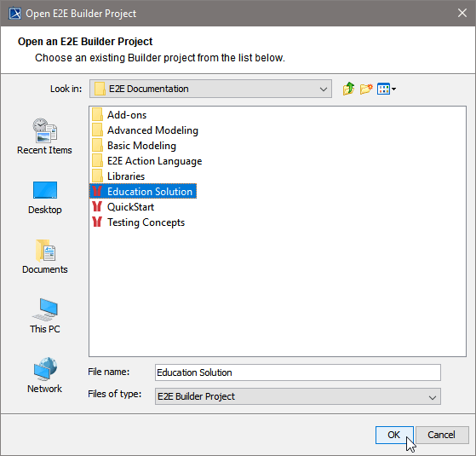Open This PC shortcut

tap(44, 316)
